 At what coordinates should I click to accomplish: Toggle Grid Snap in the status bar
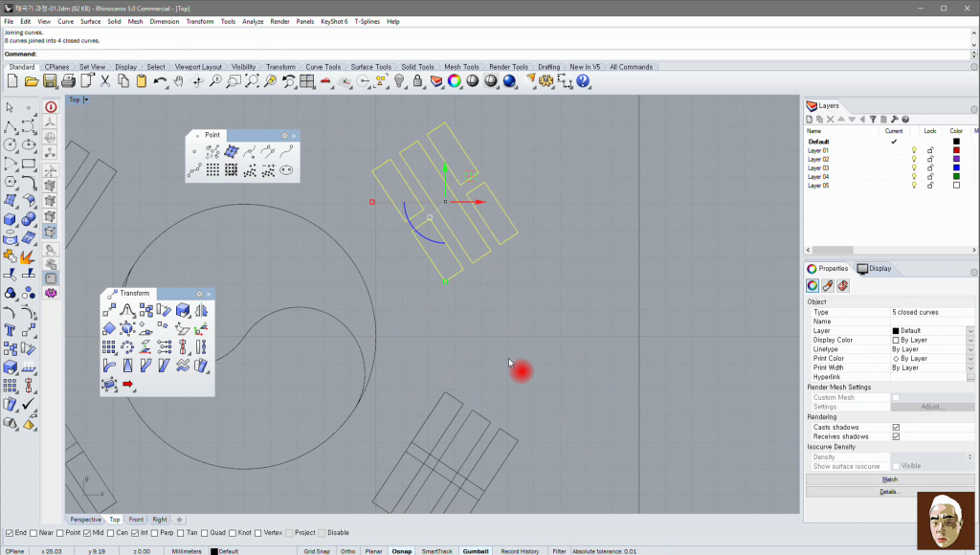point(317,551)
